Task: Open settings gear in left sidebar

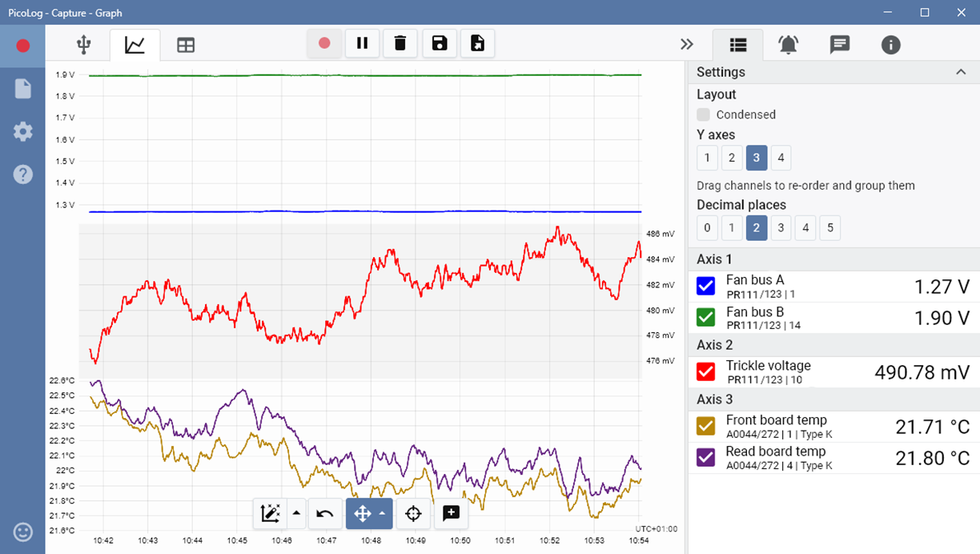Action: 22,131
